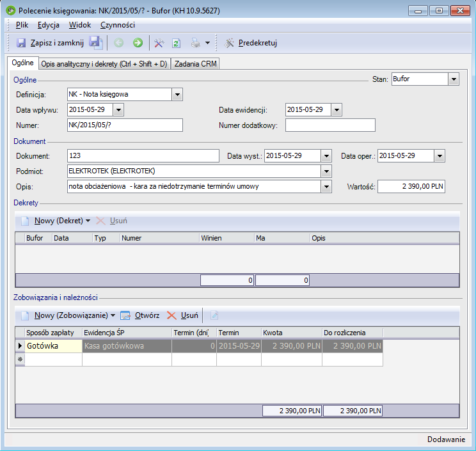476x451 pixels.
Task: Open the Data wyst. date picker
Action: point(326,156)
